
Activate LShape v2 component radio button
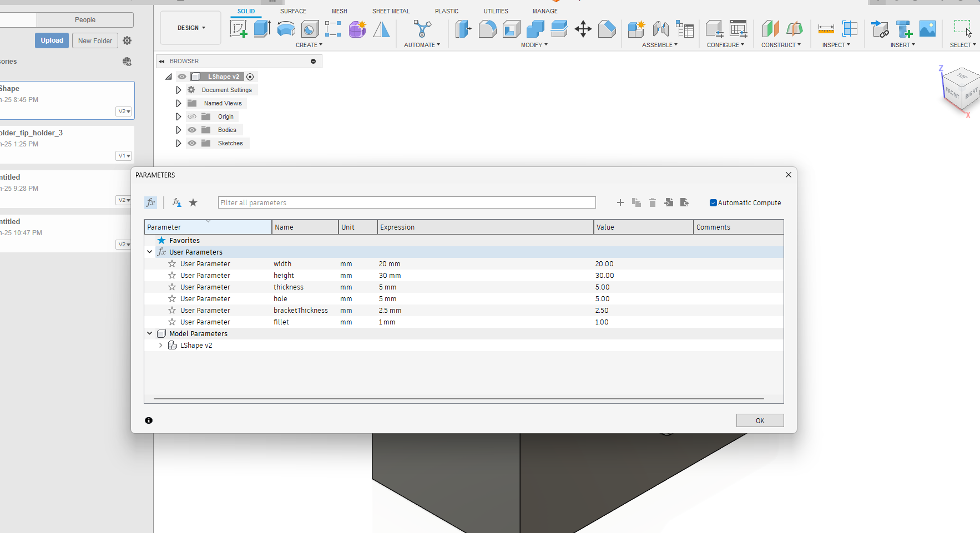(x=250, y=77)
